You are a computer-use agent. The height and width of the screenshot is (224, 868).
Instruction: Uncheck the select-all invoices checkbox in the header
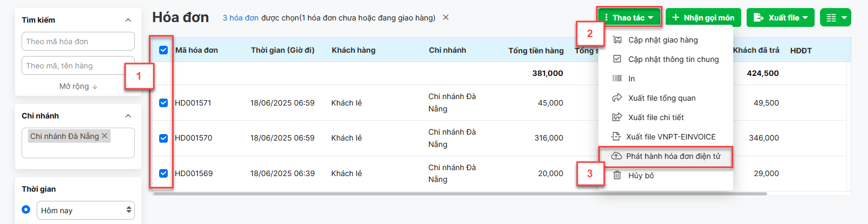[x=163, y=50]
